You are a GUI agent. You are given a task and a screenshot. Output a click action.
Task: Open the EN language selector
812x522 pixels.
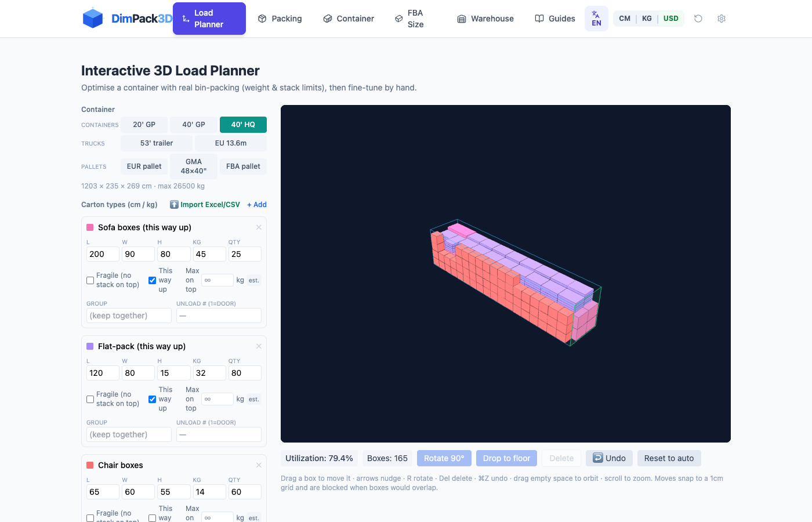coord(596,19)
